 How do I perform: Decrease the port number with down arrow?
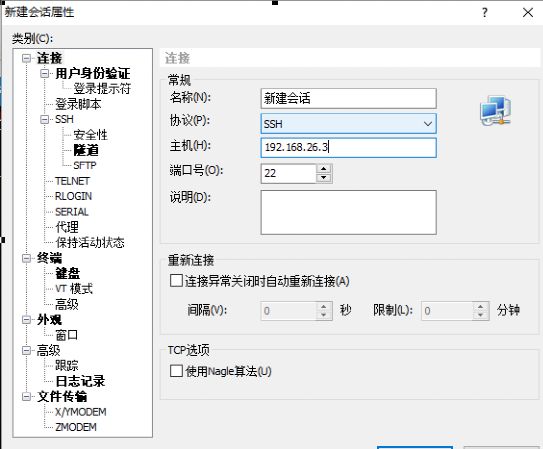point(324,178)
